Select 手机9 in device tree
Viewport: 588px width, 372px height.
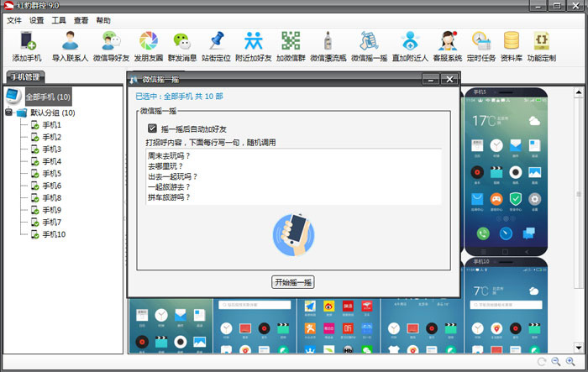51,210
